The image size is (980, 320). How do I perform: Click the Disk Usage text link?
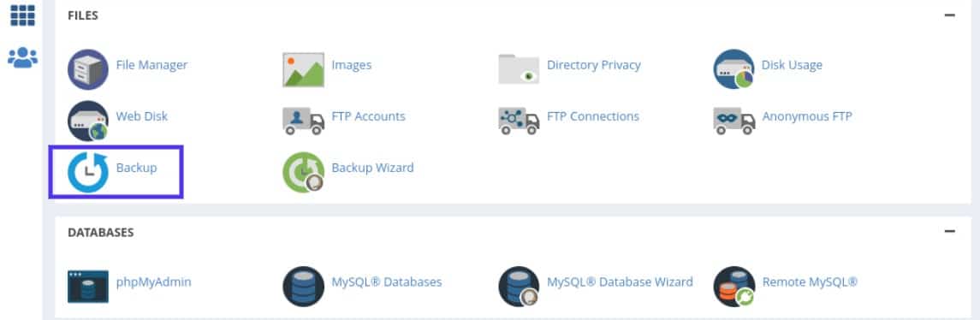[792, 65]
